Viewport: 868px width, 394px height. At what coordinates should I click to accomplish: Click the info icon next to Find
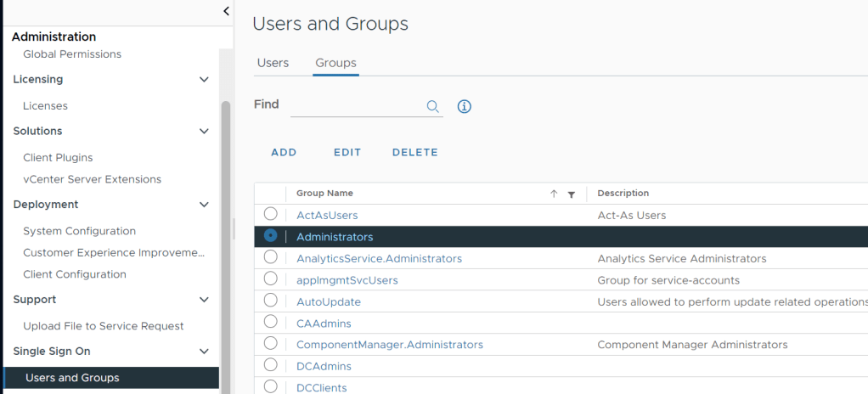(x=464, y=106)
